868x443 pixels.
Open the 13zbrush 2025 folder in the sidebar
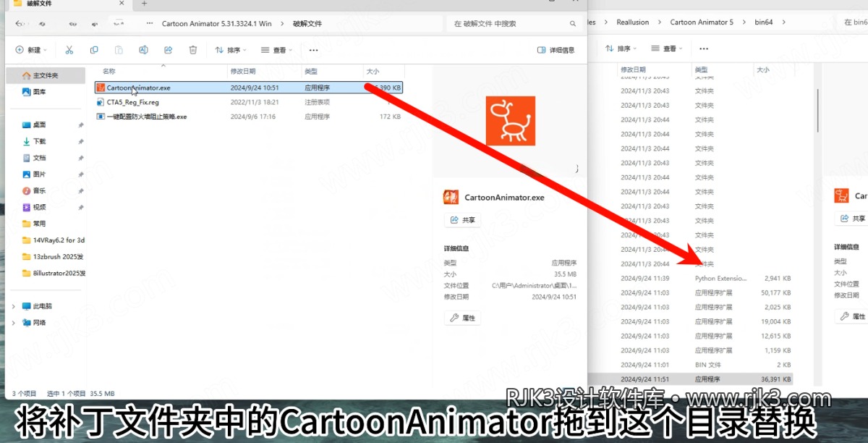tap(53, 256)
